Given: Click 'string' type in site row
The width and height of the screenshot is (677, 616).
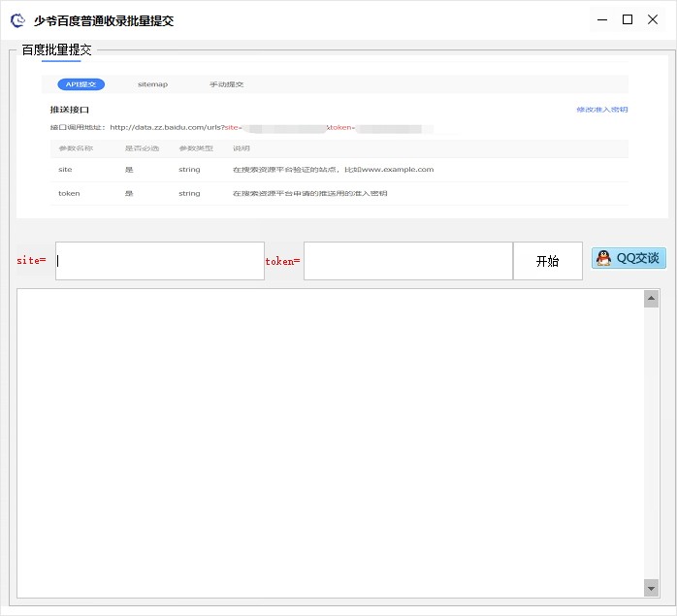Looking at the screenshot, I should tap(189, 170).
